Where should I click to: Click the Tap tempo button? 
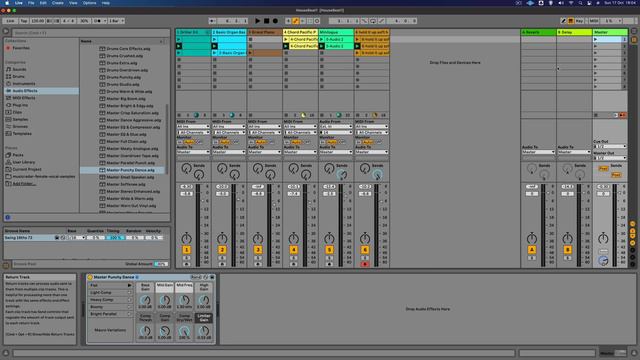[x=24, y=21]
